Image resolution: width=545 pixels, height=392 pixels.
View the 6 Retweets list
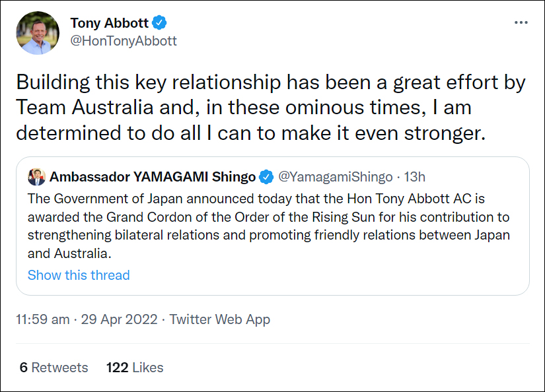[54, 368]
